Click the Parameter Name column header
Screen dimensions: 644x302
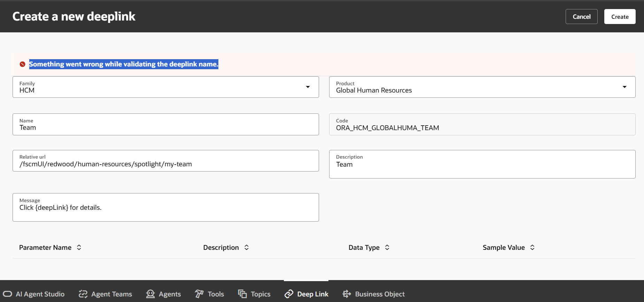click(45, 247)
